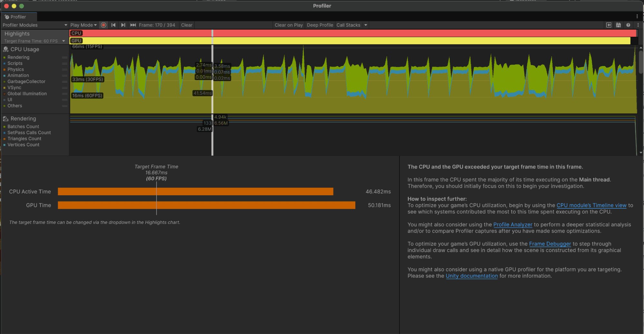Click the load profile data icon
644x334 pixels.
(609, 25)
